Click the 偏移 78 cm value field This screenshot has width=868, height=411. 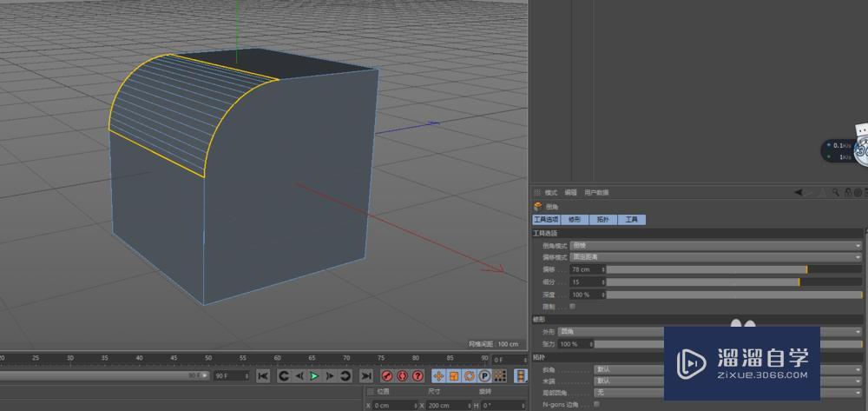(x=585, y=269)
